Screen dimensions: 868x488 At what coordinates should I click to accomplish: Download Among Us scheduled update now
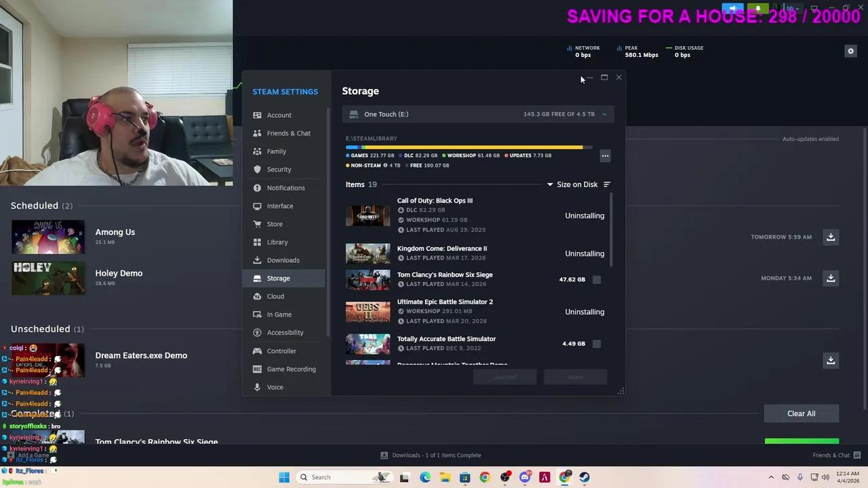coord(831,237)
